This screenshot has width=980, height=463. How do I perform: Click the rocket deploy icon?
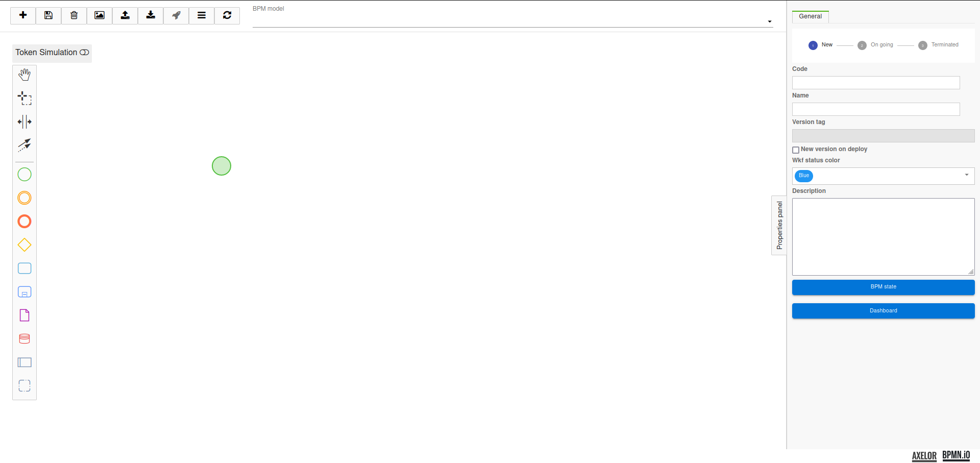click(x=176, y=15)
